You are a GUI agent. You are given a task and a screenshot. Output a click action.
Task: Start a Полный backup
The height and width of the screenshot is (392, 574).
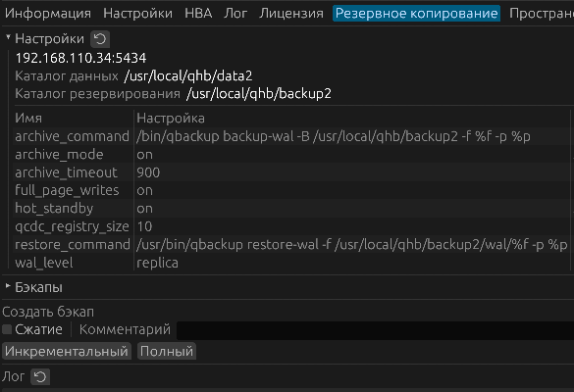(167, 352)
